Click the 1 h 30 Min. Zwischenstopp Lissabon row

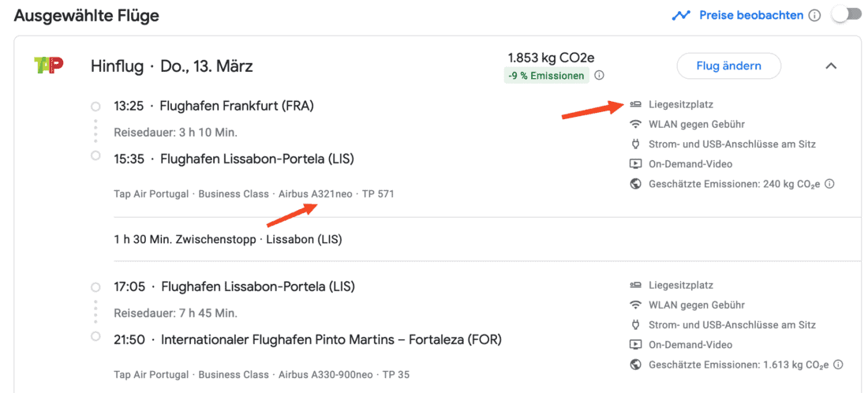(x=228, y=239)
